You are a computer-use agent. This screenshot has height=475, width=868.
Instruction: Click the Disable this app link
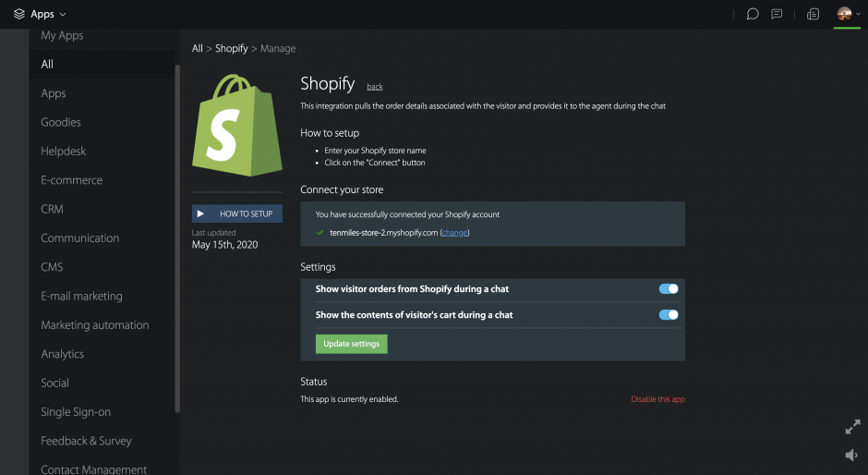click(x=657, y=399)
